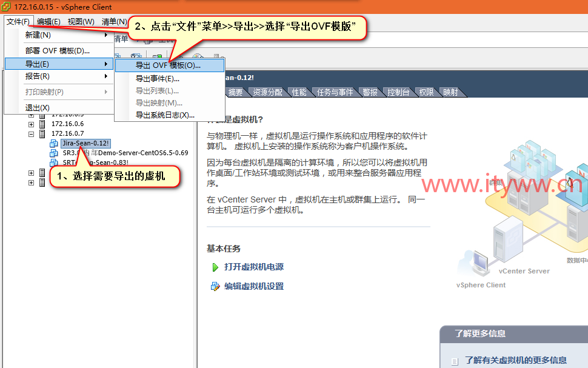Select the 导出(E) menu entry
Image resolution: width=588 pixels, height=368 pixels.
click(59, 64)
